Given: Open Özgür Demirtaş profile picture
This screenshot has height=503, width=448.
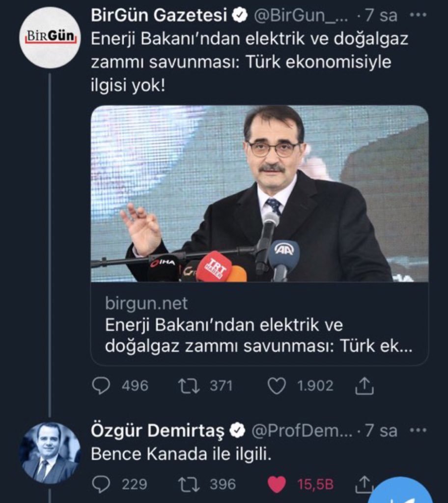Looking at the screenshot, I should coord(49,452).
